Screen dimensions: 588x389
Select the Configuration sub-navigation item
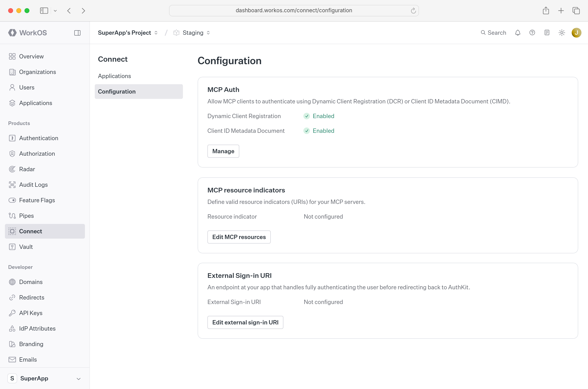pyautogui.click(x=139, y=92)
